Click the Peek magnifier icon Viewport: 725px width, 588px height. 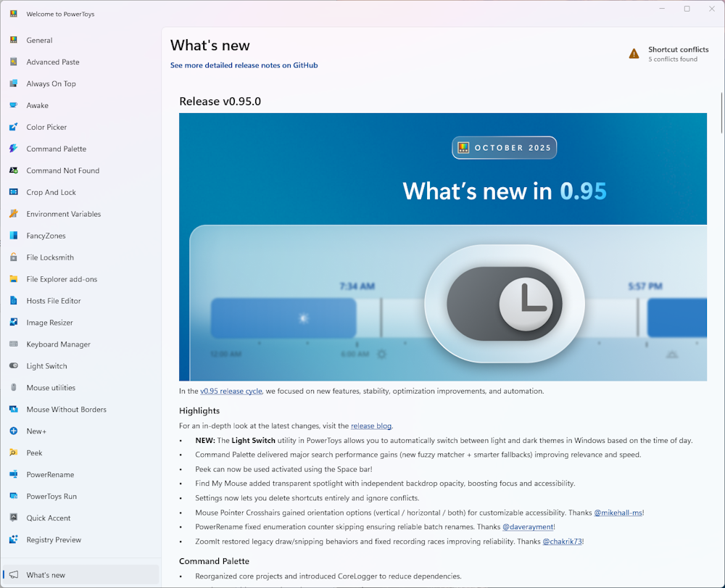[13, 453]
